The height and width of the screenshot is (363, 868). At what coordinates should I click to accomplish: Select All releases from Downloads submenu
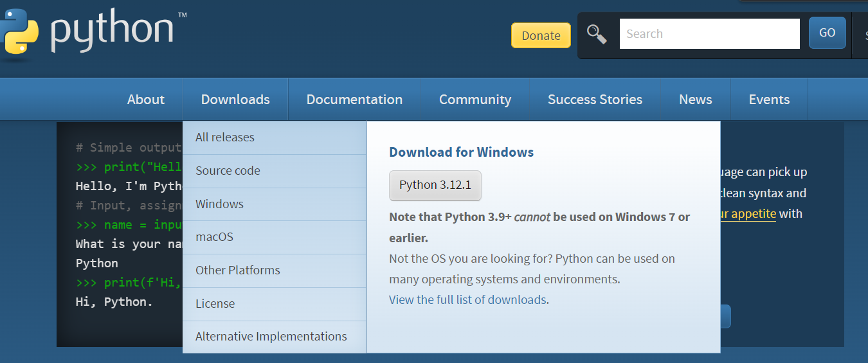275,137
